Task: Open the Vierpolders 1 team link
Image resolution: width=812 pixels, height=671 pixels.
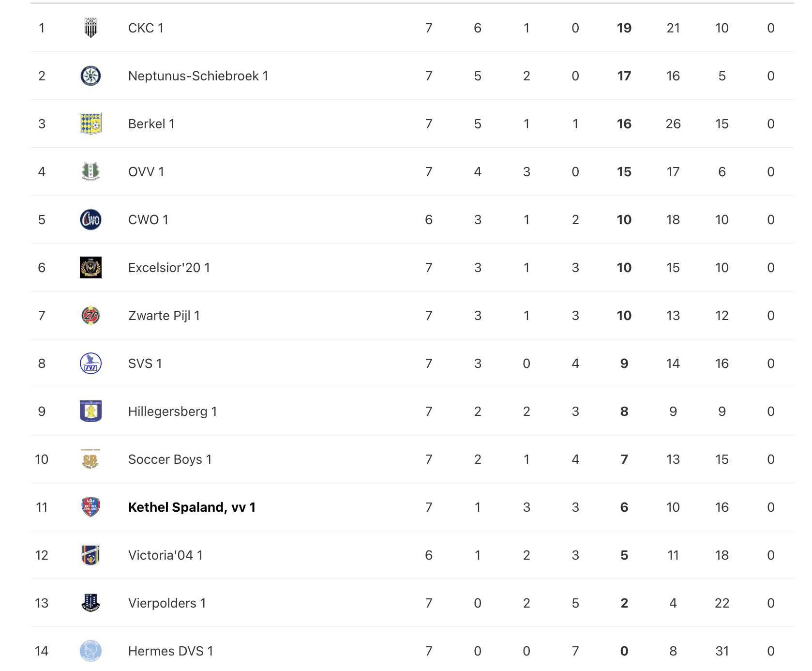Action: pos(167,603)
